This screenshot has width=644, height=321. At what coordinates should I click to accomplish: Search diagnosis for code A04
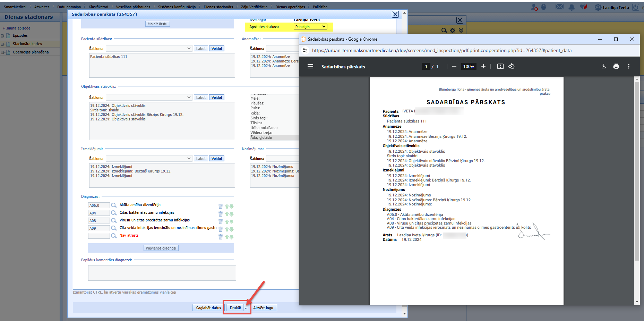(114, 213)
